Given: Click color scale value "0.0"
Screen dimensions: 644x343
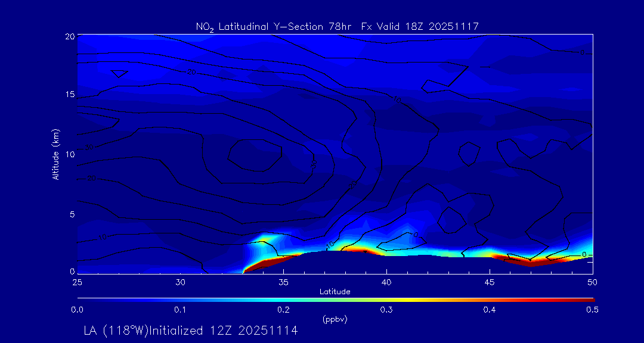Looking at the screenshot, I should coord(77,310).
